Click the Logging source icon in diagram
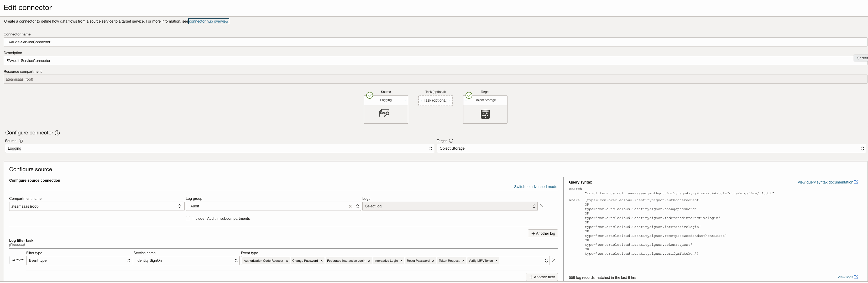The height and width of the screenshot is (283, 868). tap(384, 113)
